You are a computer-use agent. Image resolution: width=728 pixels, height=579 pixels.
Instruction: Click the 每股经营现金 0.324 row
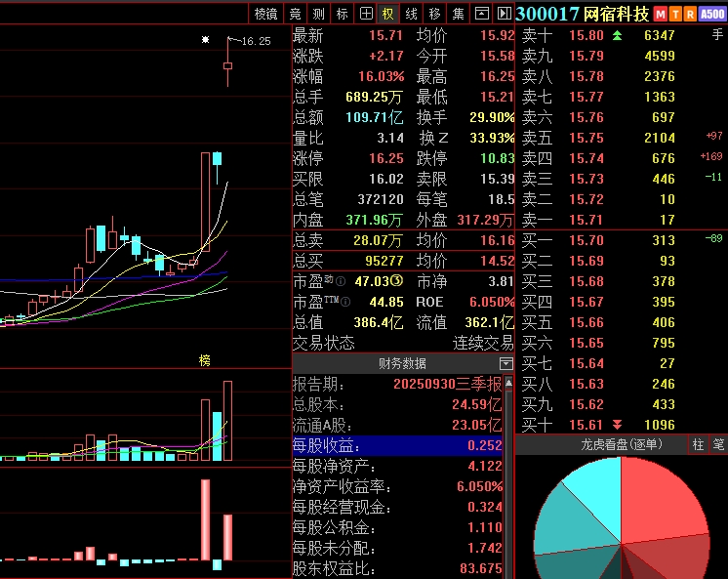click(397, 507)
